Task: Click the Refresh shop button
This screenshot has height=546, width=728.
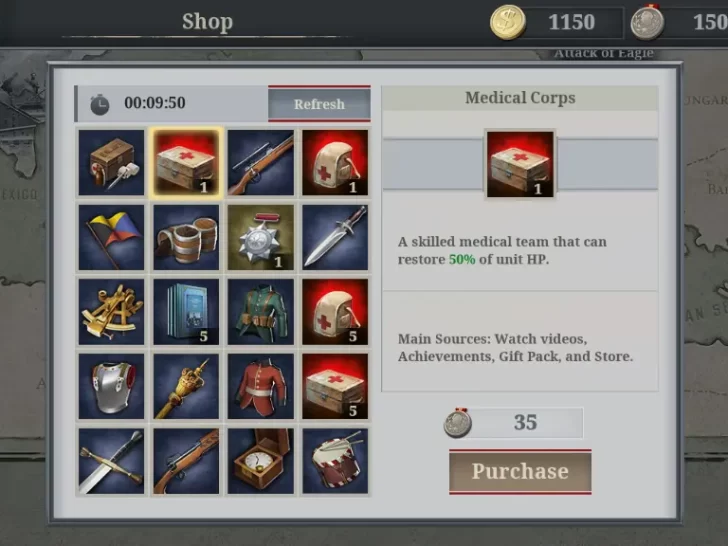Action: (x=319, y=104)
